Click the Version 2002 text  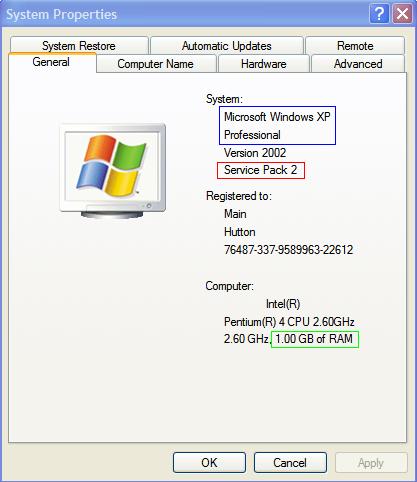[255, 153]
